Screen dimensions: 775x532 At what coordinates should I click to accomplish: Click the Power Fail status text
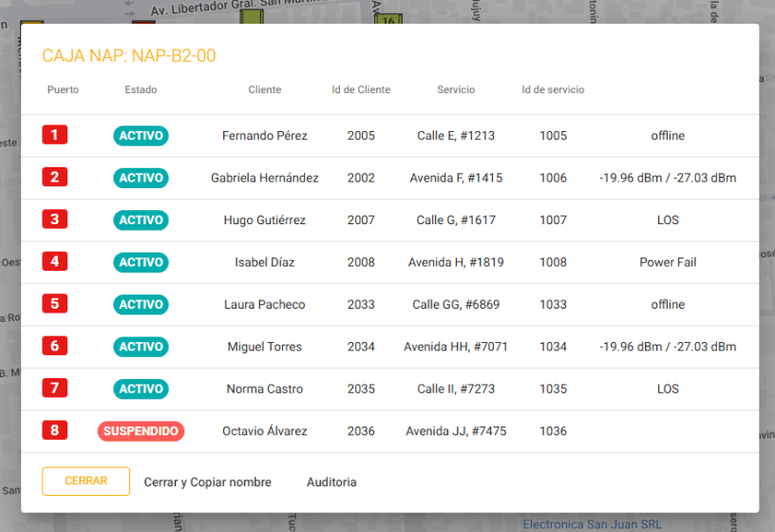(x=668, y=262)
